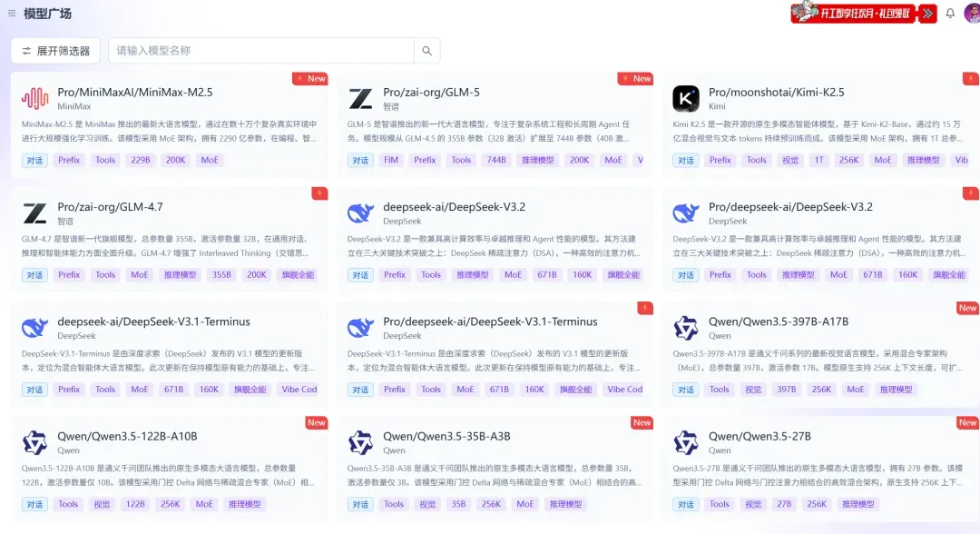Click 355B tag on GLM-4.7 card
Image resolution: width=980 pixels, height=534 pixels.
(x=221, y=274)
